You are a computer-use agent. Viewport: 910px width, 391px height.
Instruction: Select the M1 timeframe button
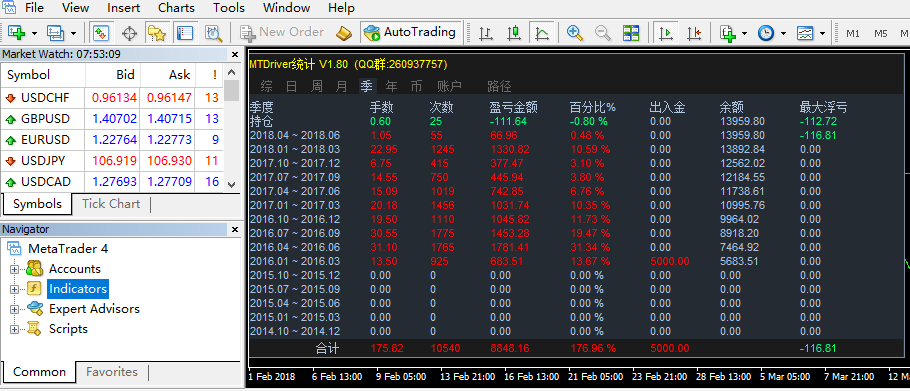point(853,33)
